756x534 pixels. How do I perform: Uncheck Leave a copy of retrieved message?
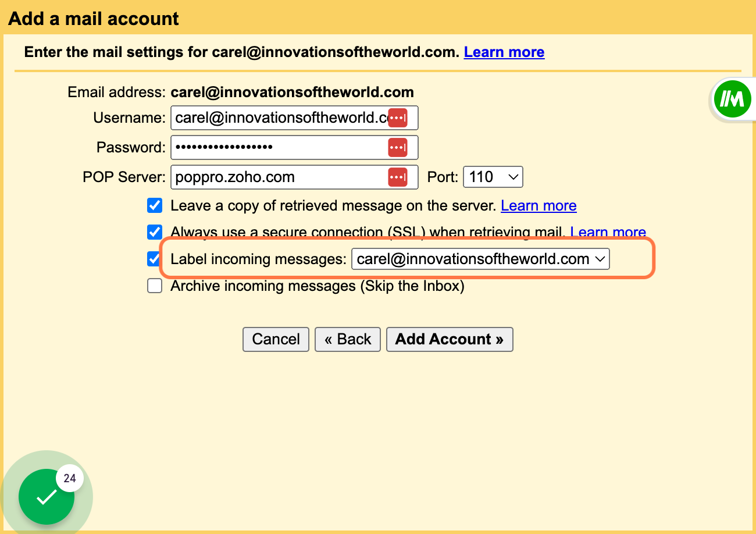point(155,205)
